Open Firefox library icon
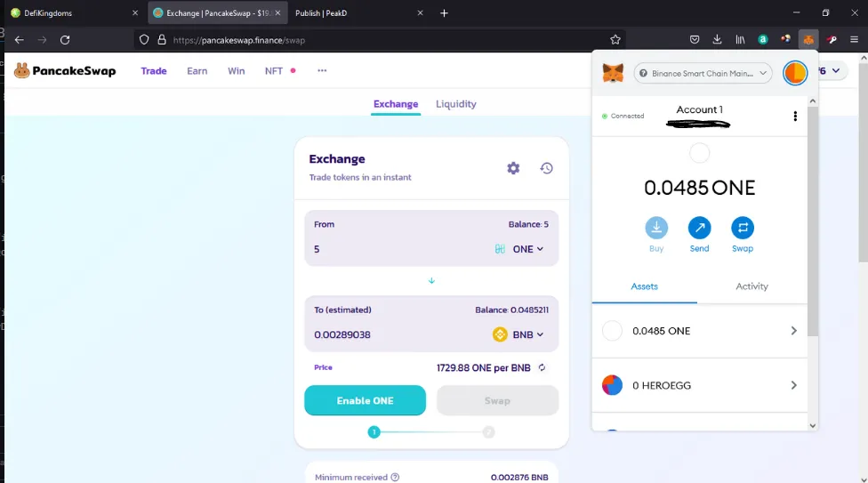The width and height of the screenshot is (868, 483). click(740, 39)
